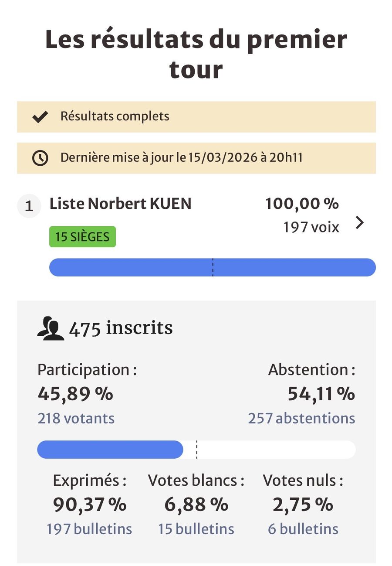
Task: Click the rank number 1 circle badge
Action: (29, 206)
